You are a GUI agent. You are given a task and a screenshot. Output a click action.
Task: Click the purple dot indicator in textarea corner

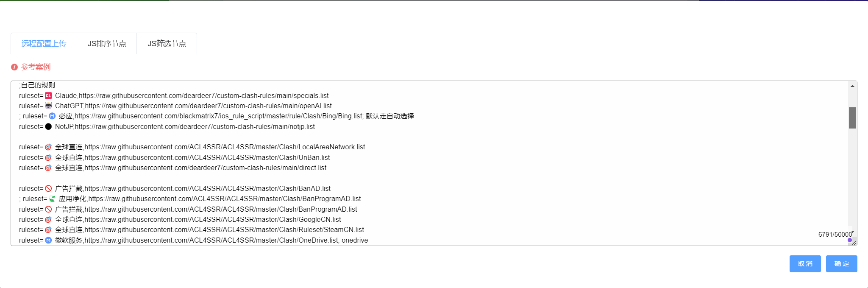tap(849, 240)
